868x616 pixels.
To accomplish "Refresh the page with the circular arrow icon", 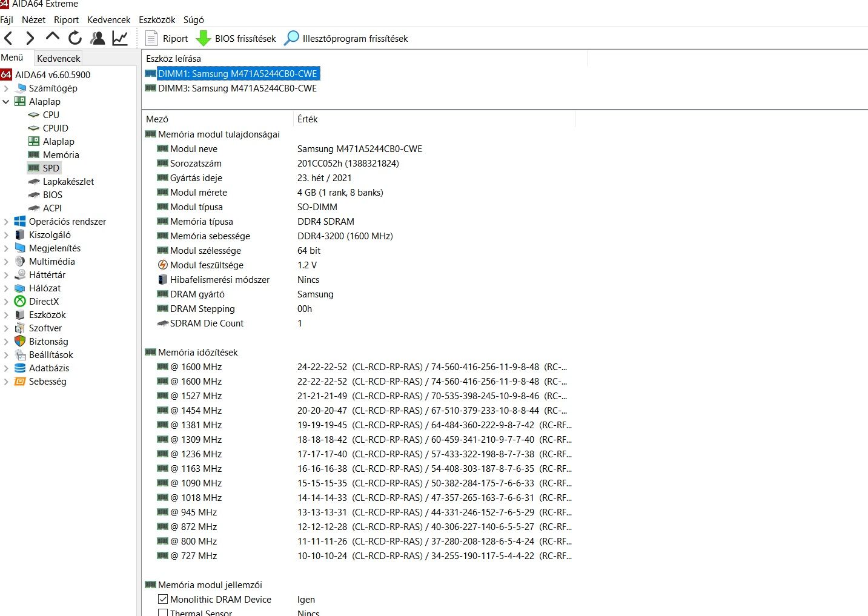I will coord(75,38).
